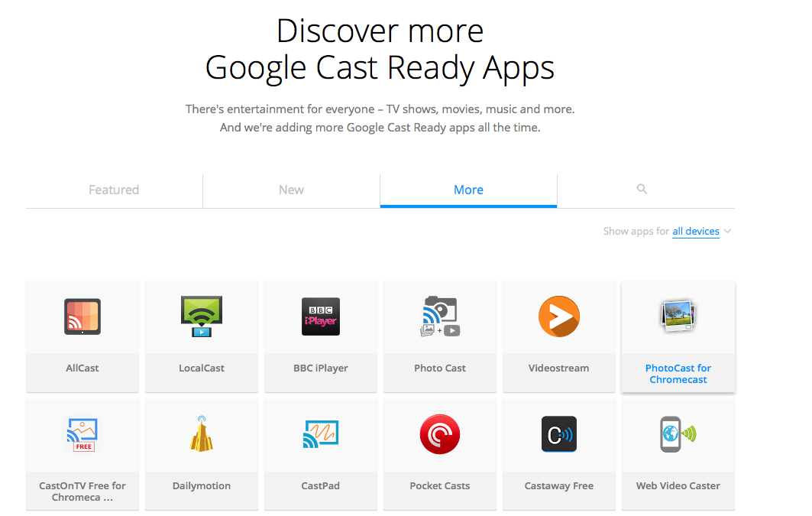812x516 pixels.
Task: Switch to the New tab
Action: coord(291,189)
